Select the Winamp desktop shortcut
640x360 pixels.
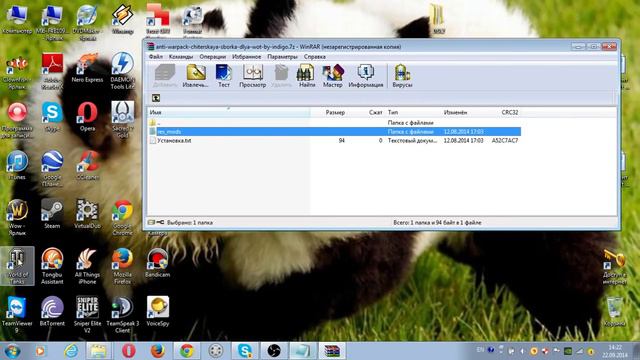click(122, 19)
